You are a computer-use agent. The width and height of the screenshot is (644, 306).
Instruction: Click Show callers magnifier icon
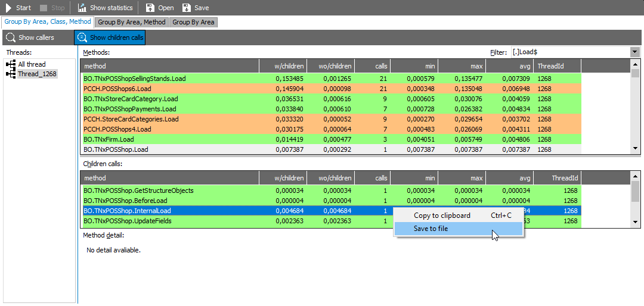pyautogui.click(x=10, y=38)
